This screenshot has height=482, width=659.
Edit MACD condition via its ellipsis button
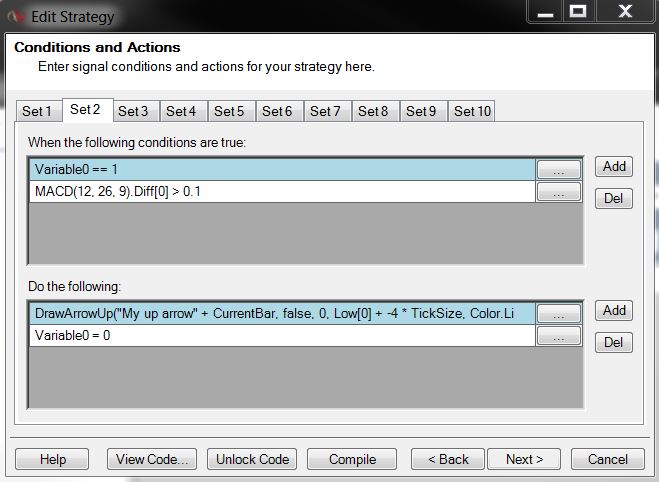[x=559, y=192]
